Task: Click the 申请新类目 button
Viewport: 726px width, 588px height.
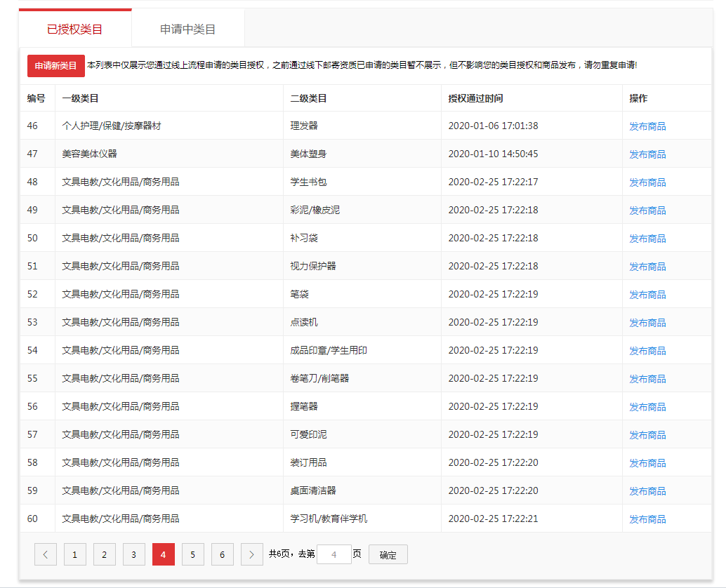Action: coord(55,65)
